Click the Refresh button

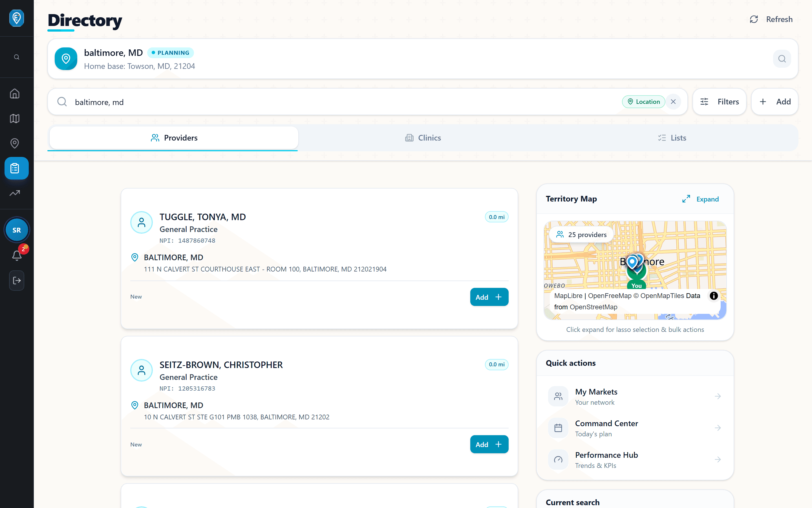(x=771, y=19)
